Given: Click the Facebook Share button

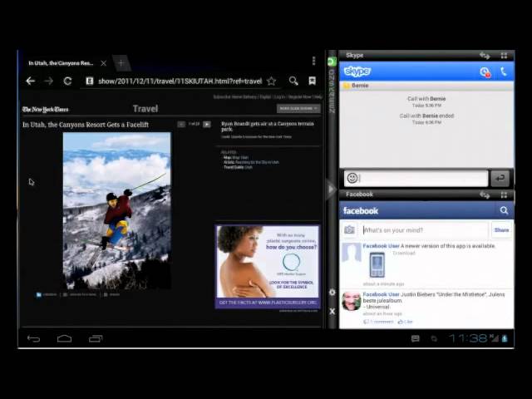Looking at the screenshot, I should 501,230.
